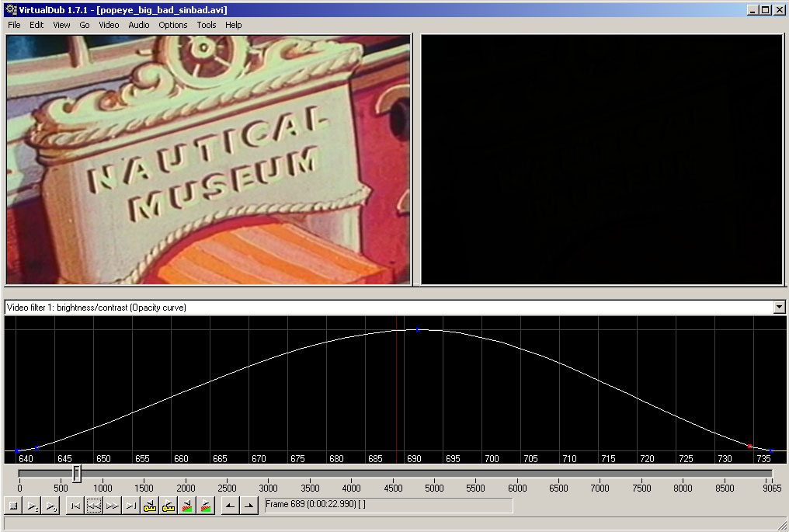The height and width of the screenshot is (532, 789).
Task: Minimize the VirtualDub window
Action: click(x=753, y=9)
